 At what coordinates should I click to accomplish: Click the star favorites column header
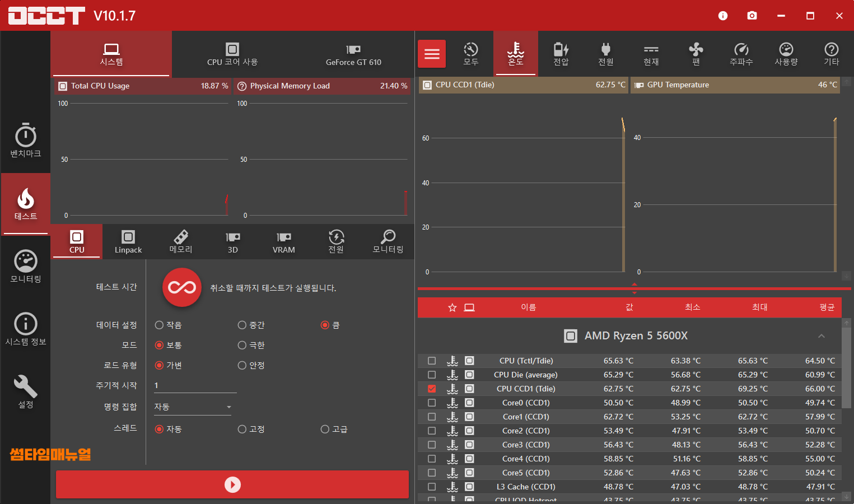pos(452,307)
